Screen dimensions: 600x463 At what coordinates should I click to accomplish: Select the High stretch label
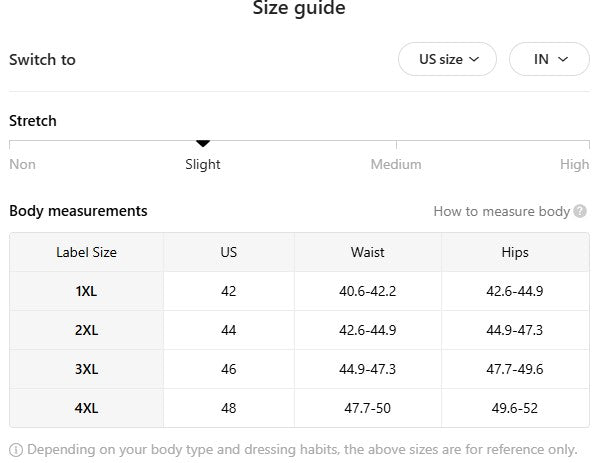pyautogui.click(x=574, y=164)
